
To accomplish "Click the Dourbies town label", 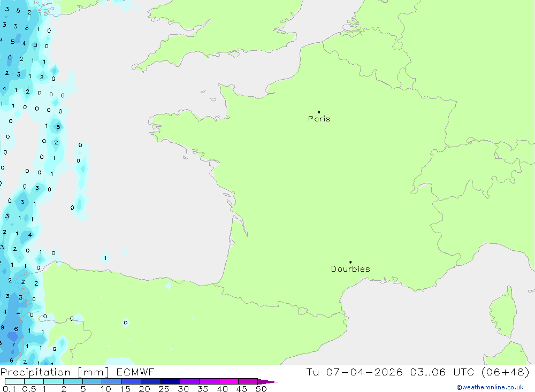I will tap(350, 269).
